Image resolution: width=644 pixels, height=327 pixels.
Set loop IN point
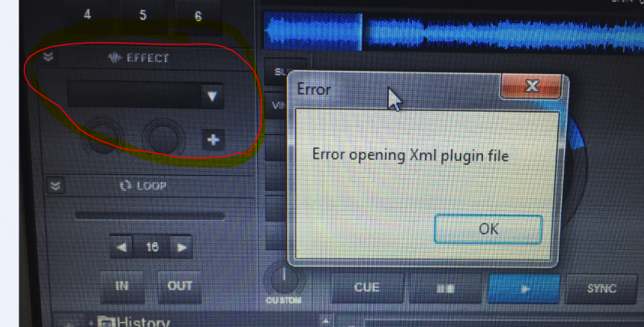122,286
